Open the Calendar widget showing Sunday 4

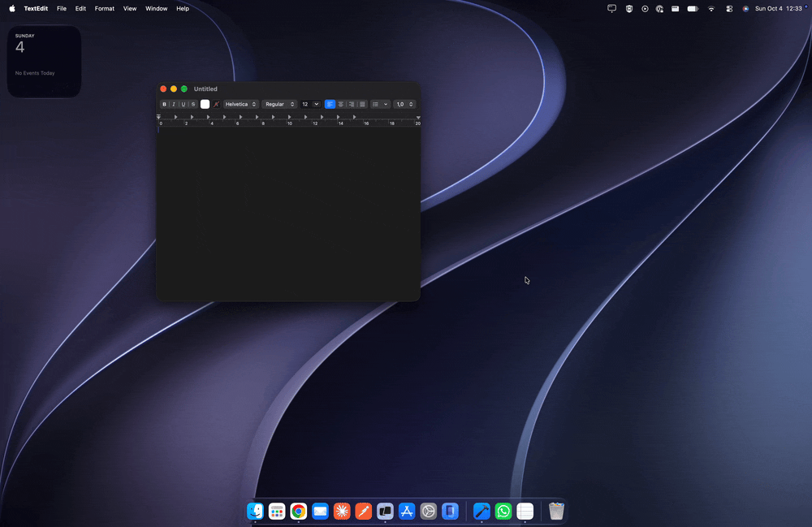click(44, 62)
